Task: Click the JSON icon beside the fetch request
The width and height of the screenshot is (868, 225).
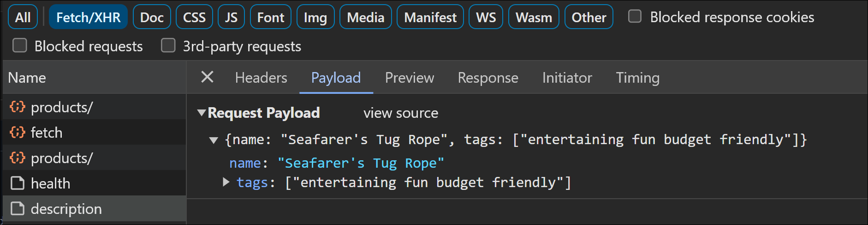Action: tap(18, 133)
